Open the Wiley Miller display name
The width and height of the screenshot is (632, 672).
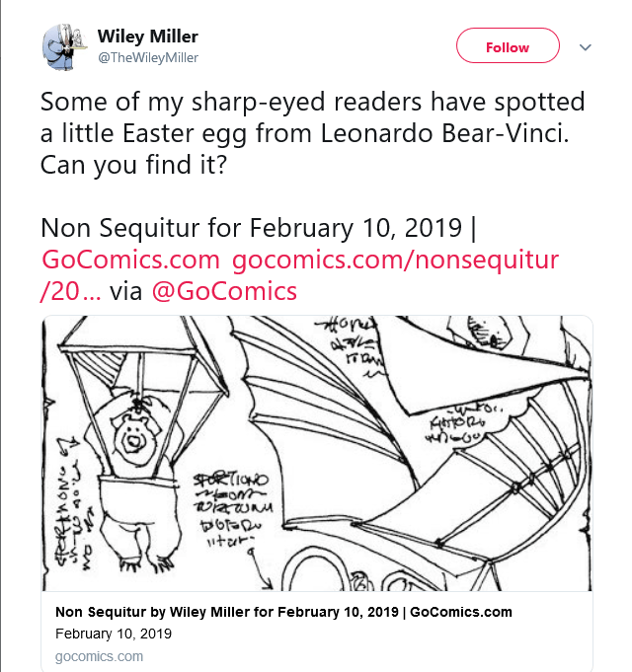[147, 37]
